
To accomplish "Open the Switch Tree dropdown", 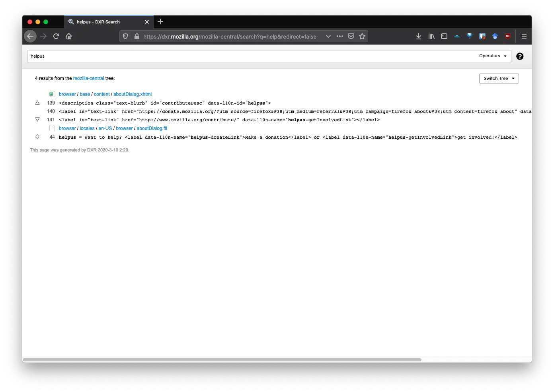I will click(499, 78).
